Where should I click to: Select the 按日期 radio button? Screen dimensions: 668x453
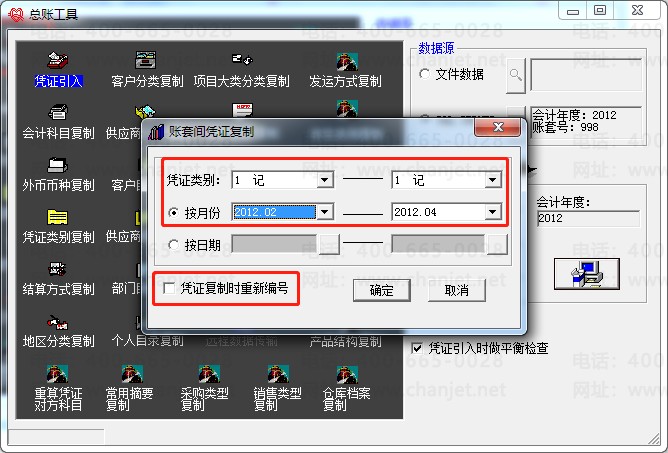click(174, 244)
